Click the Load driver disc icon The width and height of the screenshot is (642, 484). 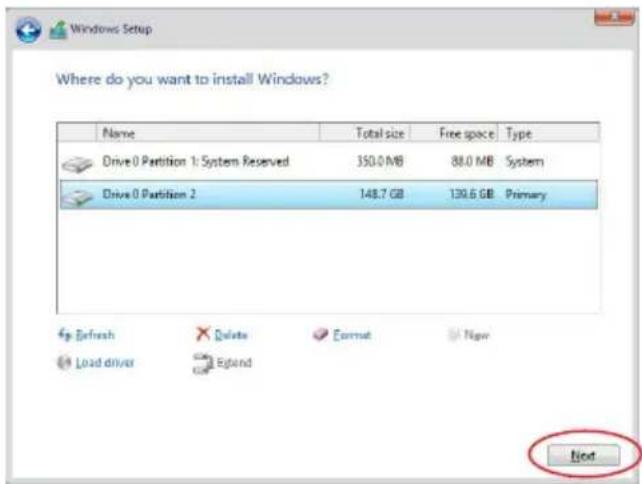64,362
